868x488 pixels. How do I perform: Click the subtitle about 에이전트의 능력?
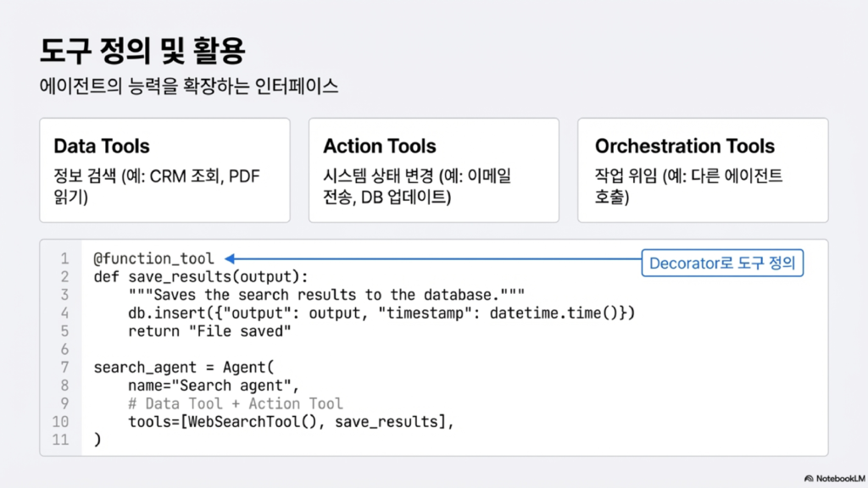pyautogui.click(x=189, y=86)
